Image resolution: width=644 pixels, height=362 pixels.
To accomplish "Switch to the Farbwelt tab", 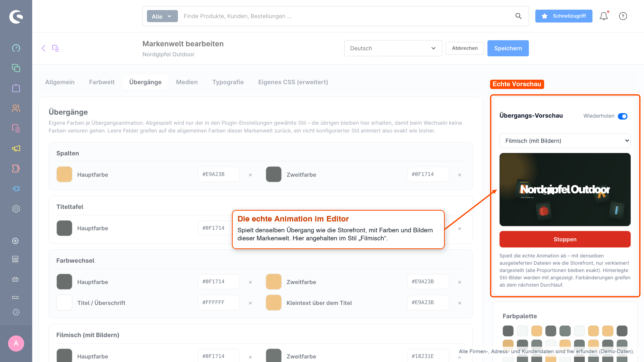I will (102, 82).
